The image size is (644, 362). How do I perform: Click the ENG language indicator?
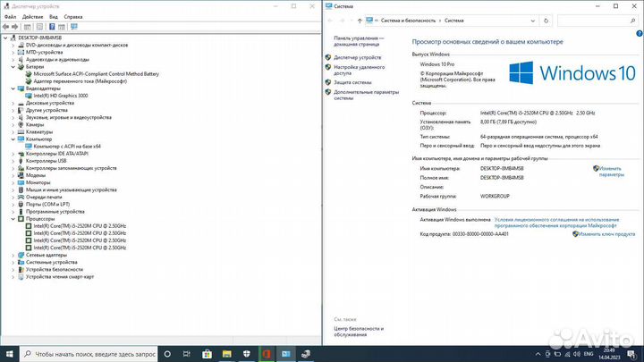tap(589, 354)
